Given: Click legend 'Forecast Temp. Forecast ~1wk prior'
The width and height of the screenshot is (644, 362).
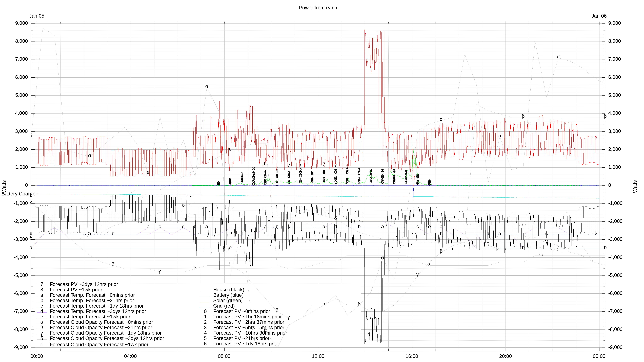Looking at the screenshot, I should [90, 317].
